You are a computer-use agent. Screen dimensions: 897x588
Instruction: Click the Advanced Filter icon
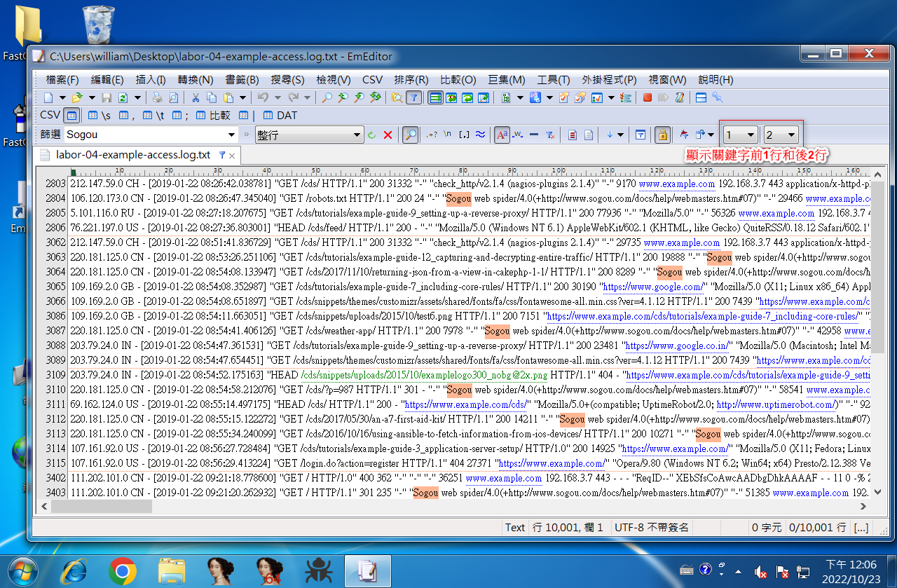click(640, 135)
